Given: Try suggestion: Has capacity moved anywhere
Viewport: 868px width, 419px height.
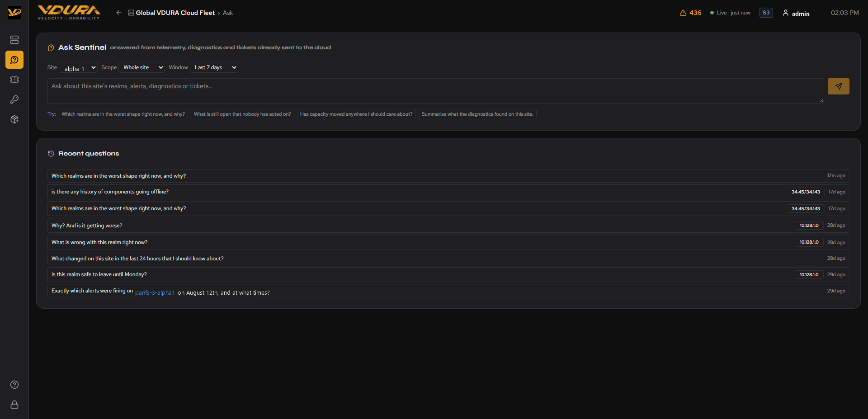Looking at the screenshot, I should (x=356, y=114).
